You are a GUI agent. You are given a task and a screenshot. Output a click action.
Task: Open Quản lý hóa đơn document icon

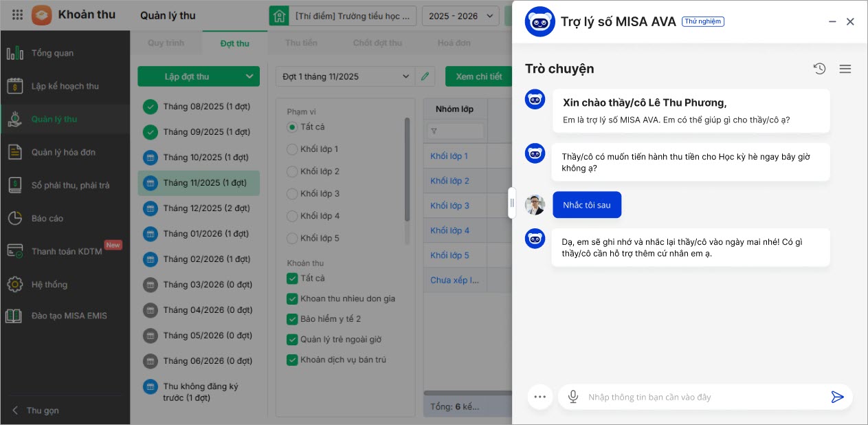coord(14,152)
